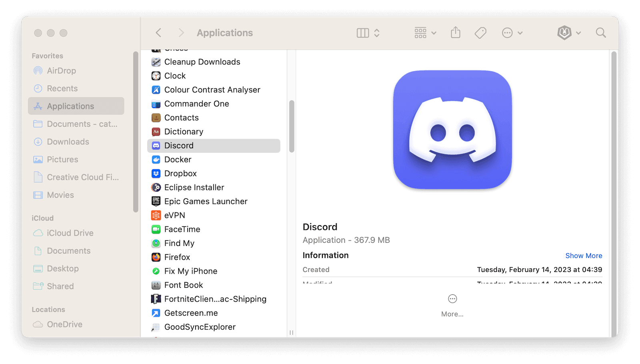The height and width of the screenshot is (364, 640).
Task: Select the Docker whale icon
Action: [156, 159]
